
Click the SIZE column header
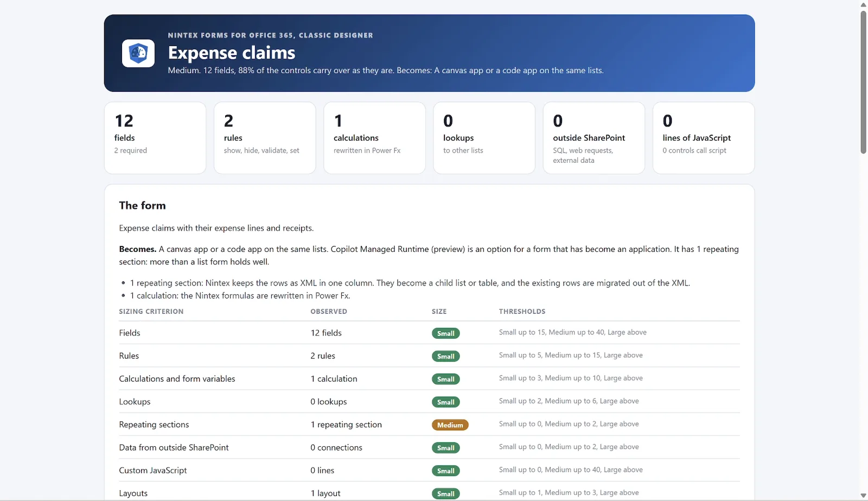439,312
